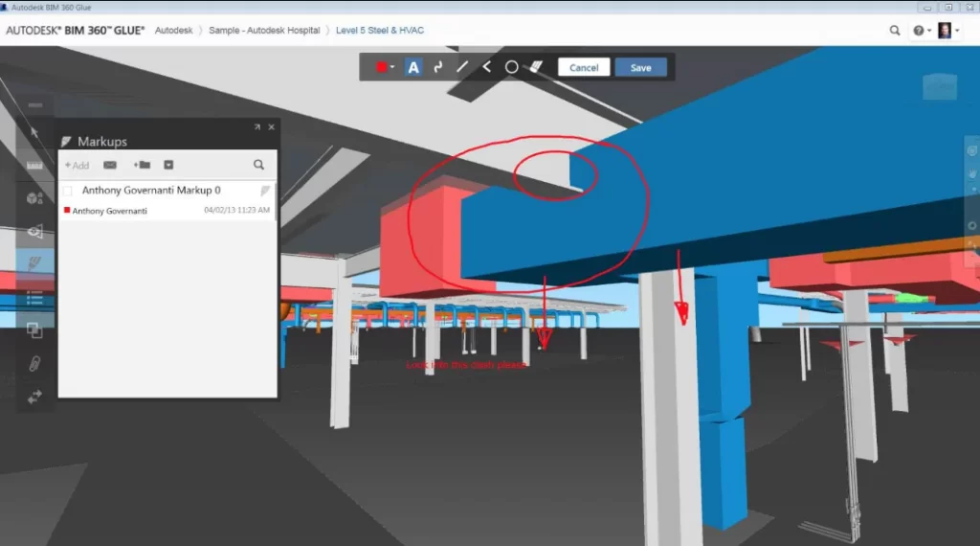Open the measure ruler tool in sidebar

click(35, 166)
